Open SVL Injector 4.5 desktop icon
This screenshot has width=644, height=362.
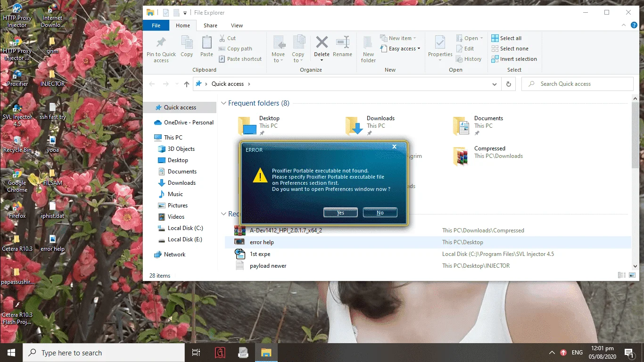click(17, 115)
